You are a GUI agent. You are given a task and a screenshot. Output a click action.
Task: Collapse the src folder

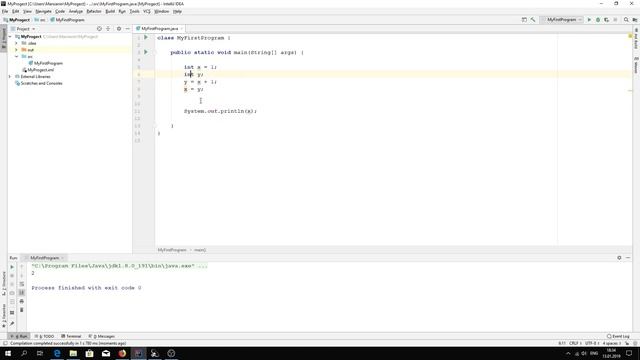16,56
